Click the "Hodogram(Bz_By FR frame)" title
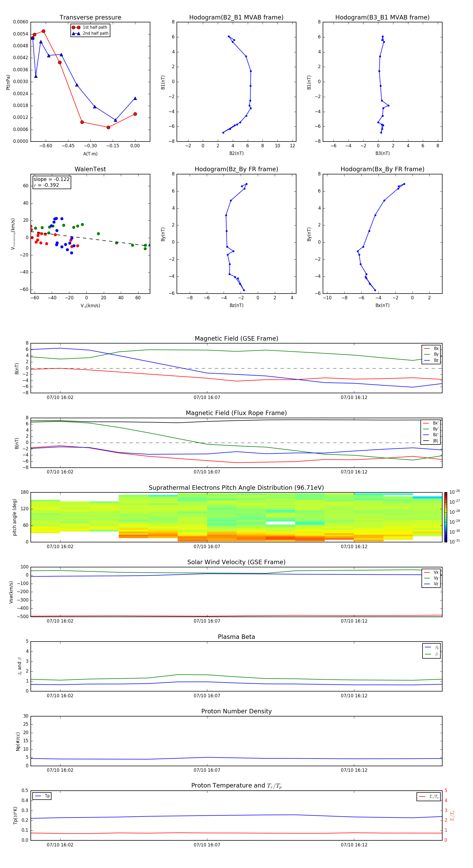The width and height of the screenshot is (473, 868). [x=236, y=169]
